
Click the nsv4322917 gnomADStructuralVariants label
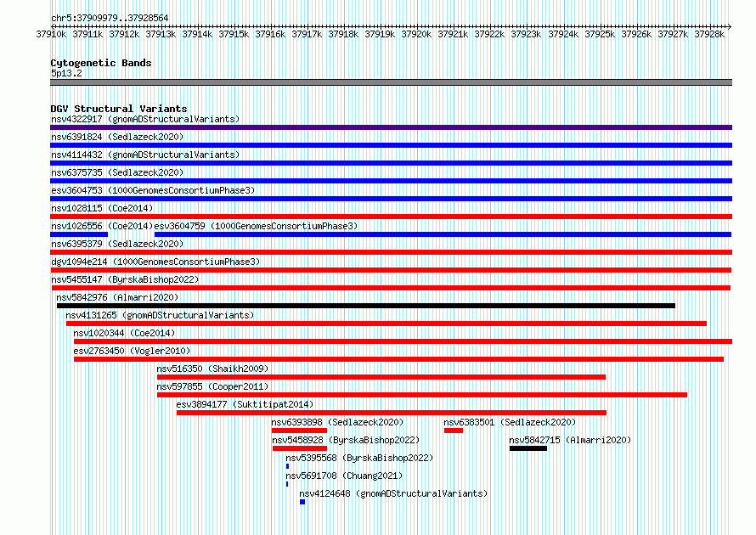click(x=145, y=119)
